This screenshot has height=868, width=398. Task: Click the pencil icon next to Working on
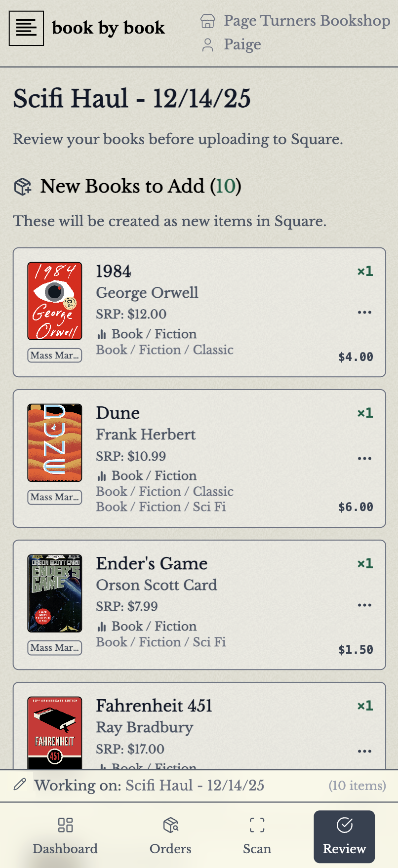click(x=19, y=785)
